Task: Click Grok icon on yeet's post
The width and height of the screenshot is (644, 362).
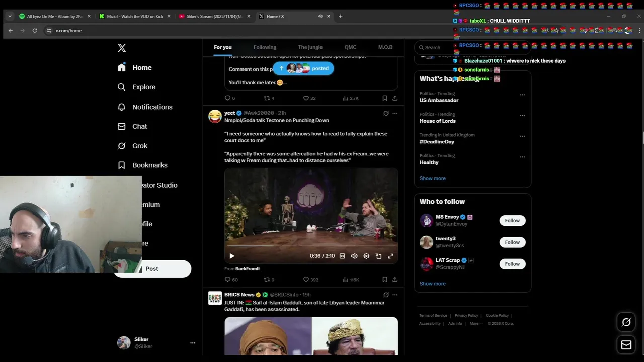Action: (x=386, y=113)
